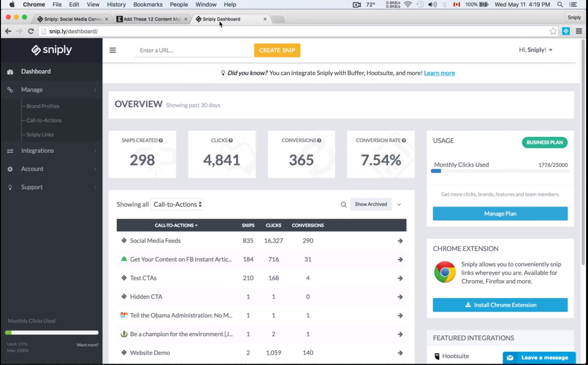Image resolution: width=588 pixels, height=365 pixels.
Task: Click the Sniply logo at top left
Action: click(51, 50)
